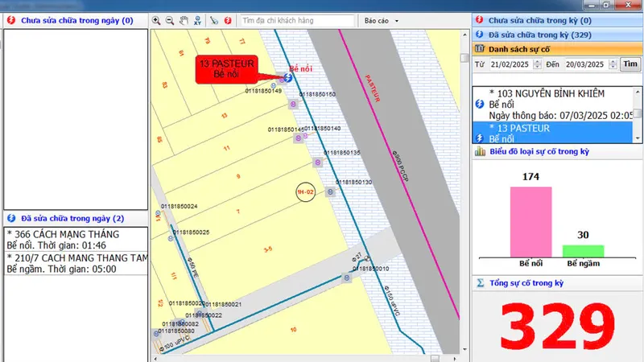Open 'Đã sửa chữa trong kỳ (329)' panel
Image resolution: width=644 pixels, height=362 pixels.
557,35
